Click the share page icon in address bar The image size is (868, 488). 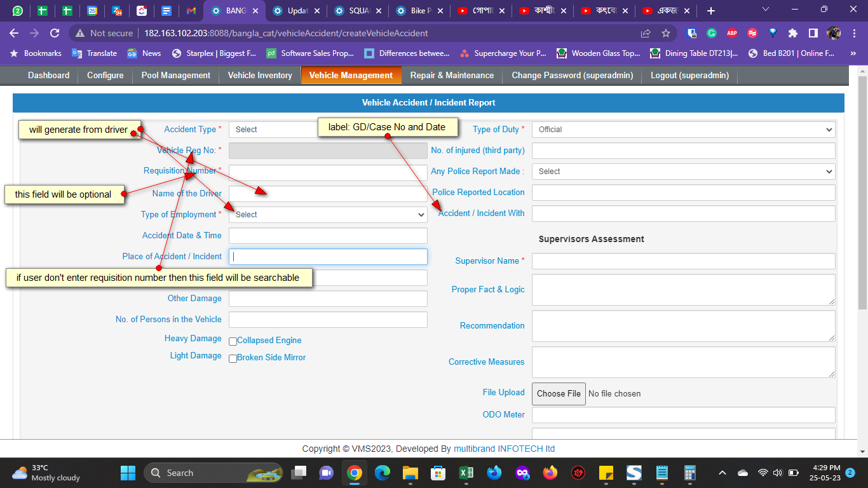[x=646, y=33]
